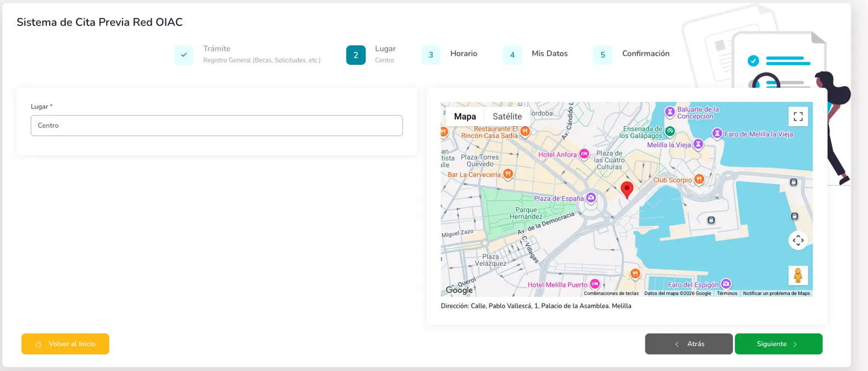Click the Volver al Inicio button
Viewport: 868px width, 371px height.
[x=65, y=344]
